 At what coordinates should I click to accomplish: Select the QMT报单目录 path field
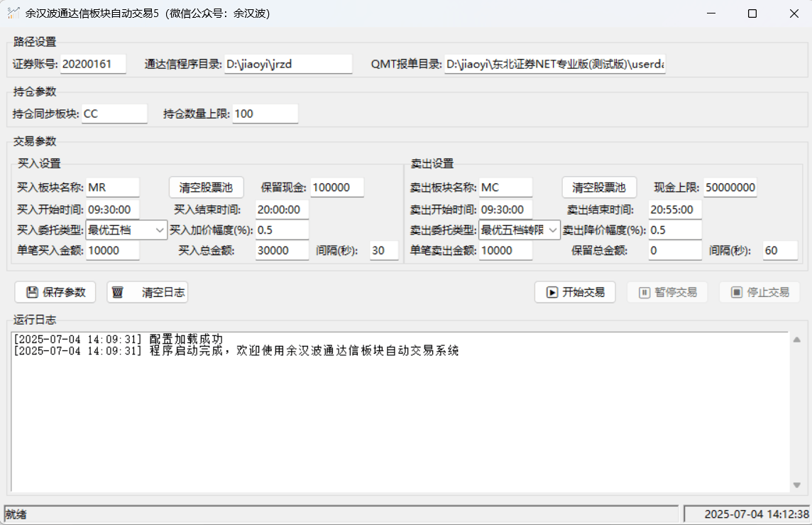(554, 64)
